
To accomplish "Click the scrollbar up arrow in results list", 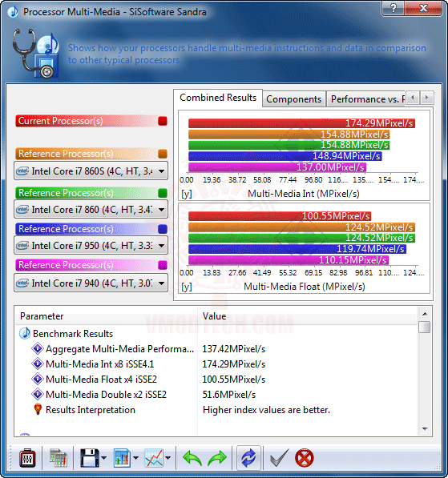I will [x=425, y=314].
